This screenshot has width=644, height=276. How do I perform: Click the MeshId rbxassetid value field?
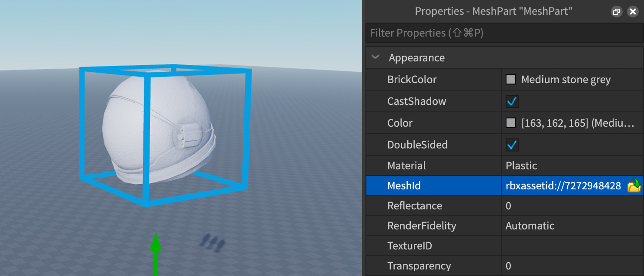coord(563,186)
